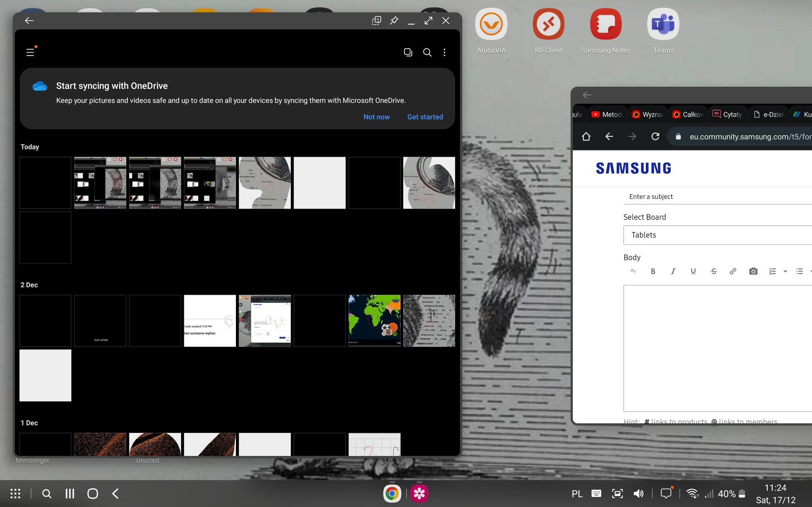This screenshot has width=812, height=507.
Task: Apply italic formatting in Body editor
Action: click(x=673, y=271)
